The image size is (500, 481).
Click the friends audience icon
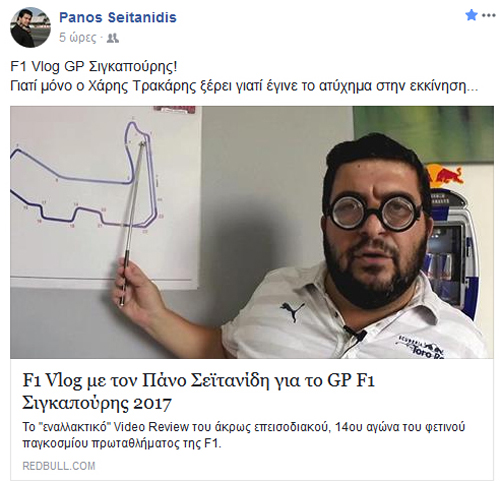113,38
